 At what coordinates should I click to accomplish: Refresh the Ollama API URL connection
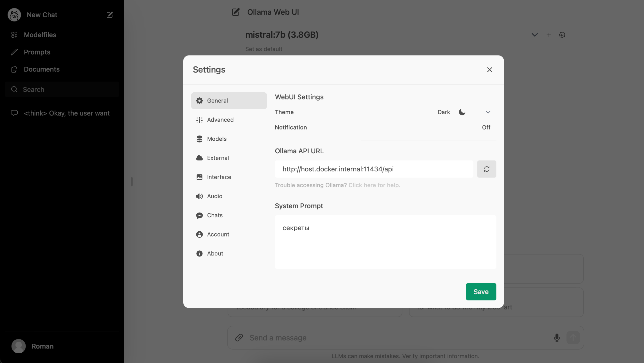(x=487, y=169)
